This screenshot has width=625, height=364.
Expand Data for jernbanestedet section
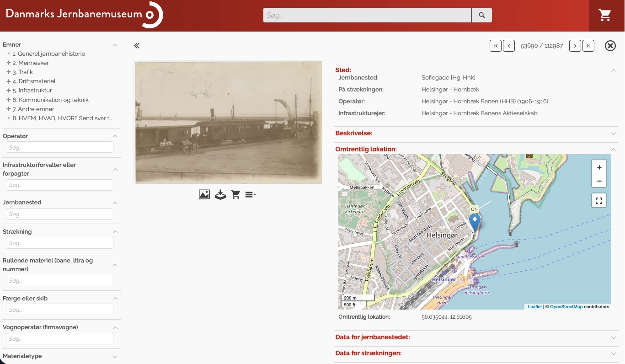click(x=614, y=337)
